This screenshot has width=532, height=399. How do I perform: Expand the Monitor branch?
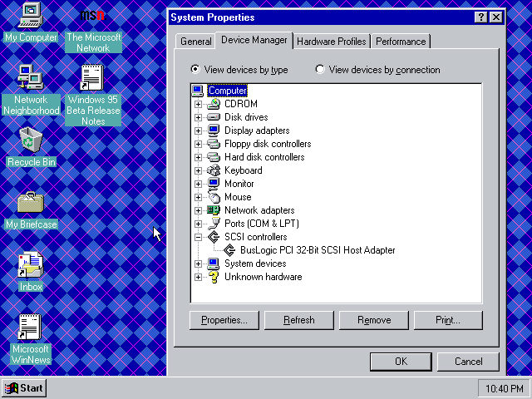[x=198, y=184]
